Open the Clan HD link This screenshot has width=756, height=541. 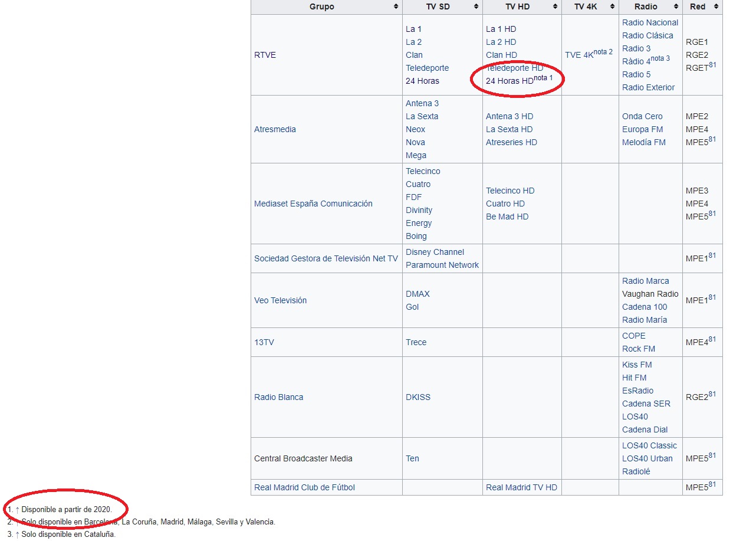[502, 55]
